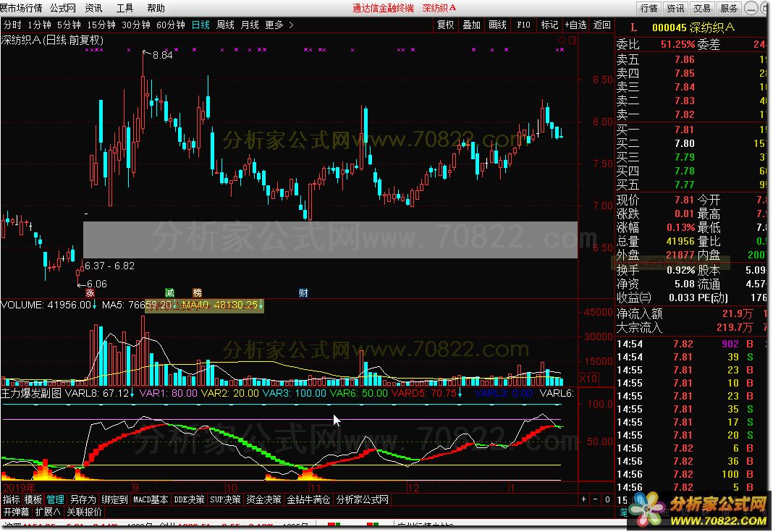Click the 另存为 save-as button
The height and width of the screenshot is (532, 773).
pos(83,499)
